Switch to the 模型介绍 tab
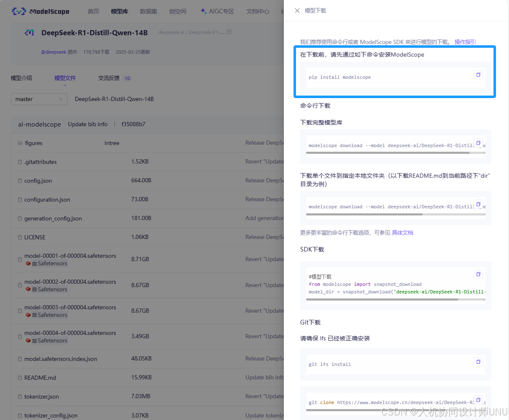Screen dimensions: 509x420 coord(21,78)
